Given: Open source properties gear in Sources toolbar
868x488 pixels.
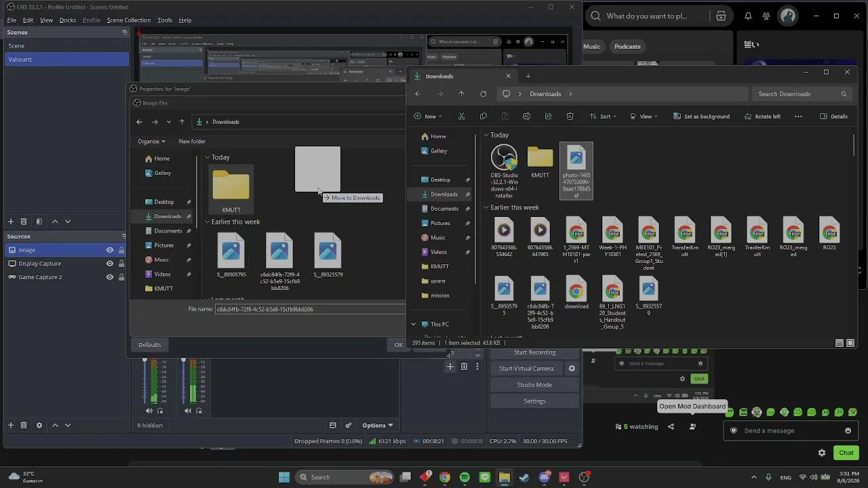Looking at the screenshot, I should [x=39, y=425].
